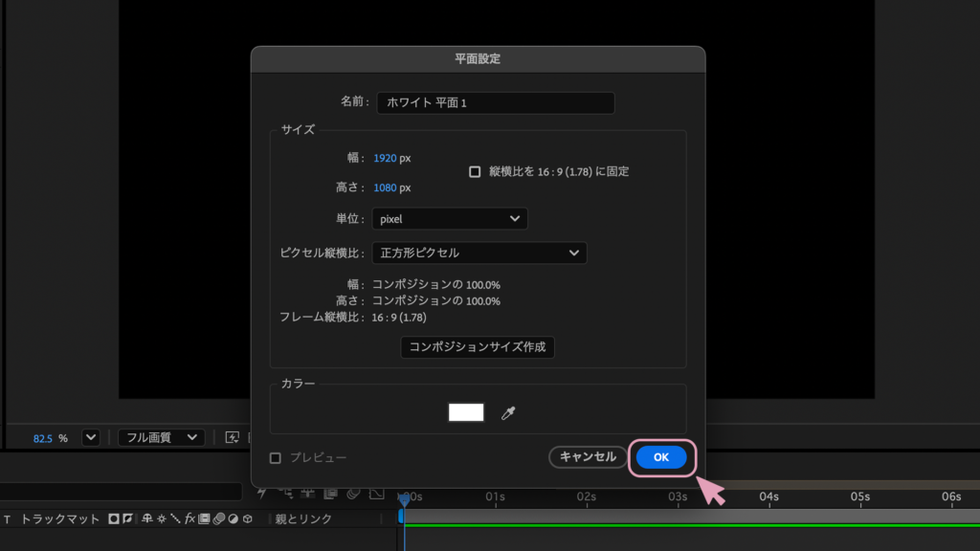980x551 pixels.
Task: Open the フル画質 resolution dropdown
Action: point(161,437)
